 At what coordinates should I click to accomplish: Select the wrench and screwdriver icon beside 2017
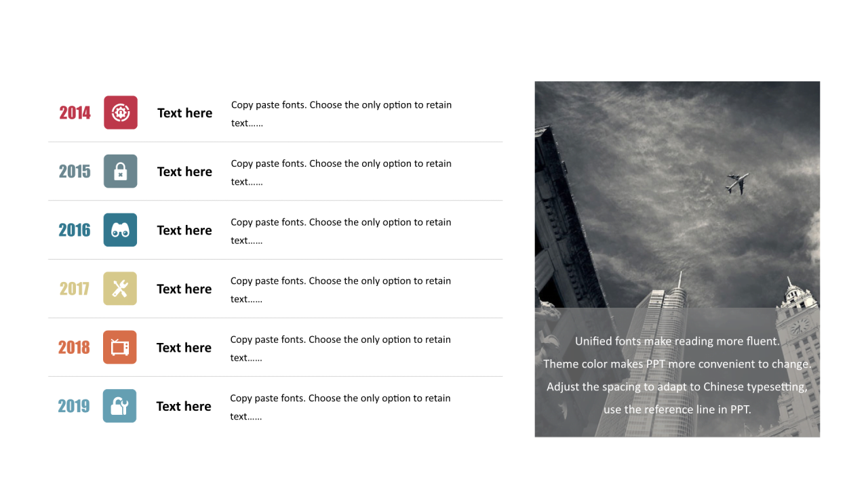[120, 289]
